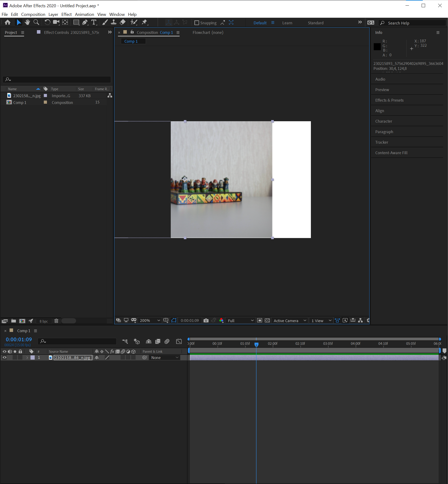Toggle visibility of the 2302158...86_n.jpg layer
This screenshot has height=484, width=448.
tap(4, 357)
